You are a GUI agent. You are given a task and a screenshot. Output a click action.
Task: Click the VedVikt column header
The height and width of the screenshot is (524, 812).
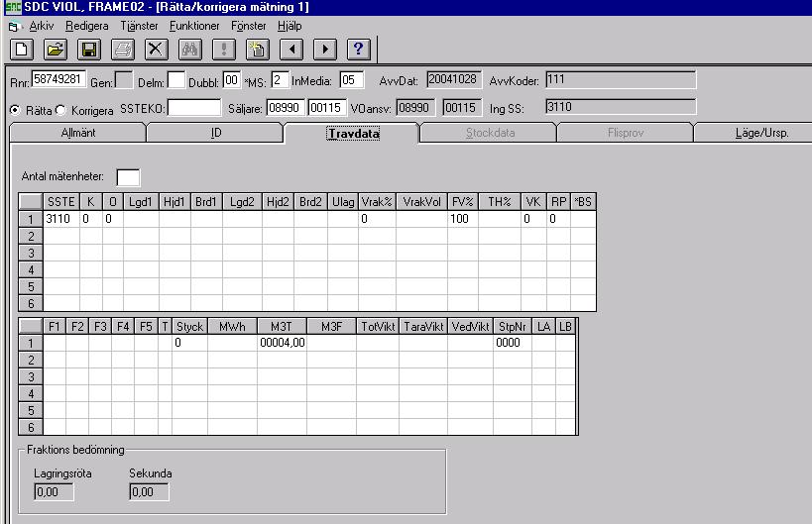tap(470, 327)
